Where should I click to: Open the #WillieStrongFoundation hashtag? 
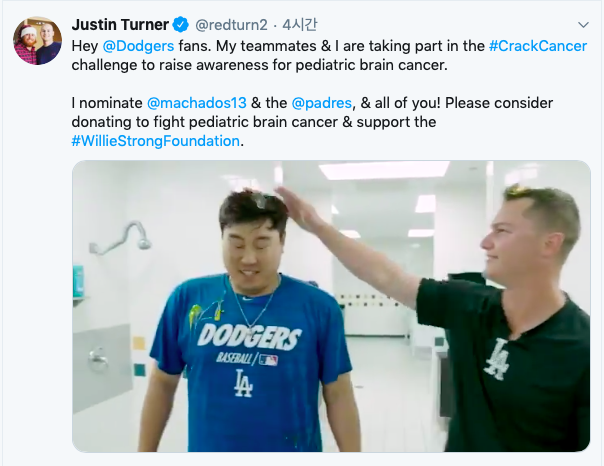pos(156,141)
